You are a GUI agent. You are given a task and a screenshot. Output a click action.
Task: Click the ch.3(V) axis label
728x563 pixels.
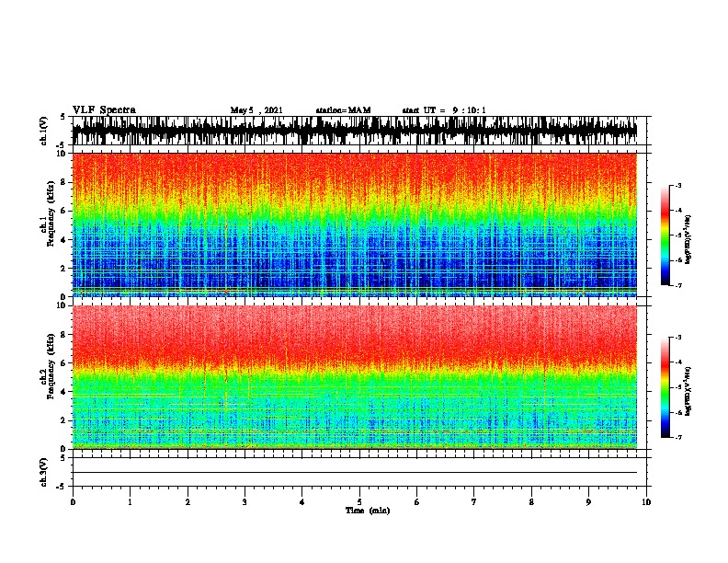click(43, 472)
